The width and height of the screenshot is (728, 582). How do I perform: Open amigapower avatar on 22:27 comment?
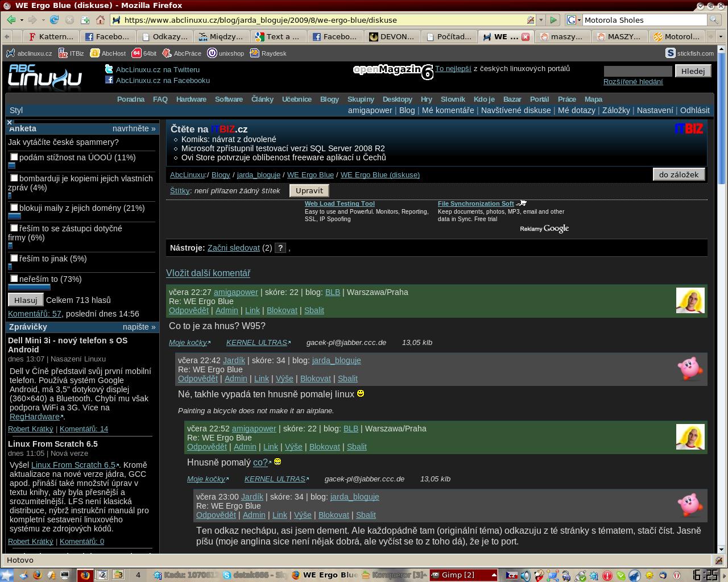click(690, 300)
